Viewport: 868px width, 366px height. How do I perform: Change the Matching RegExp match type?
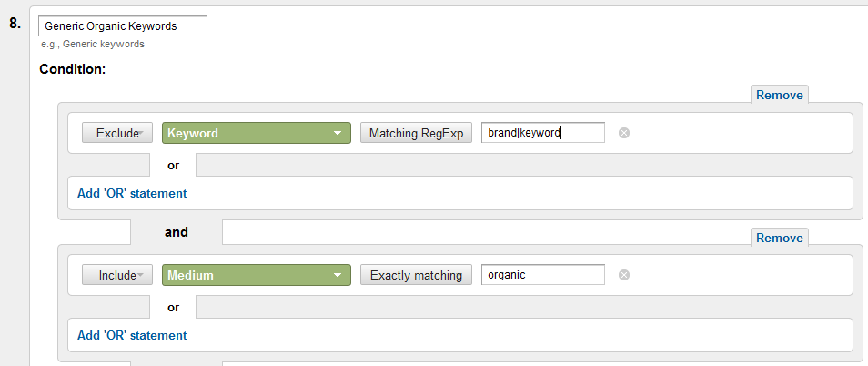(417, 133)
